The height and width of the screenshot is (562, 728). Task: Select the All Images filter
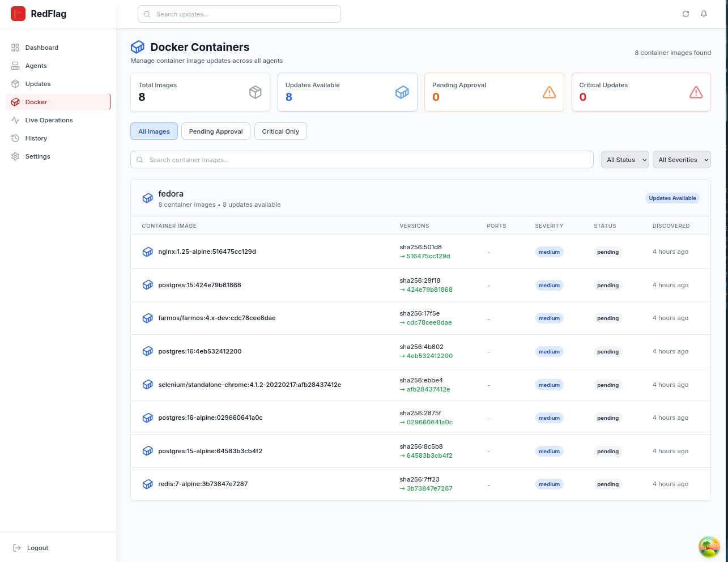[154, 131]
